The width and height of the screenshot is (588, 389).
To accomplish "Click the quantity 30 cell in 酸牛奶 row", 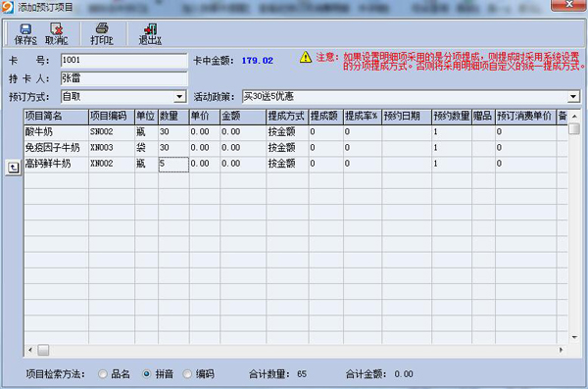I will (173, 132).
